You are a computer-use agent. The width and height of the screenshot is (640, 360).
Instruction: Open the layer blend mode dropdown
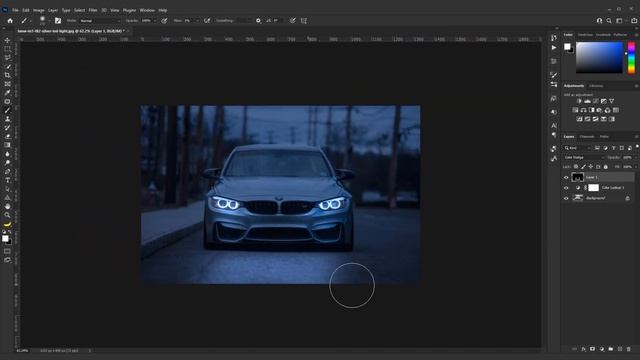pyautogui.click(x=584, y=158)
